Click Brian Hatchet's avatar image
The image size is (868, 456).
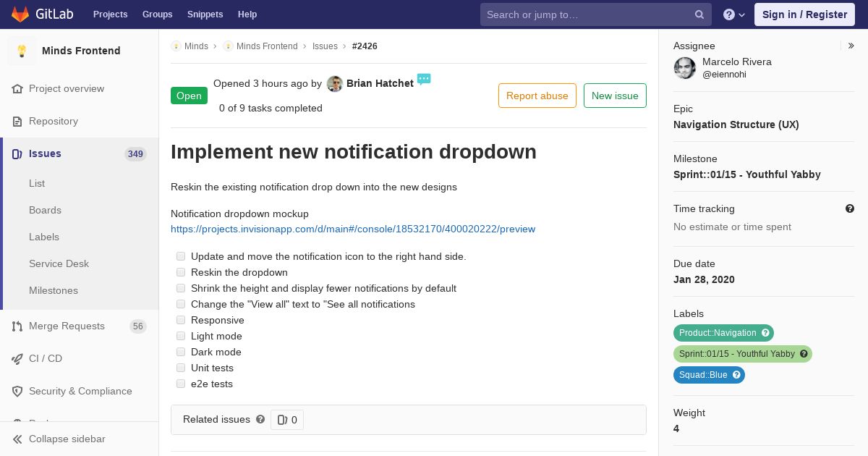[x=334, y=84]
